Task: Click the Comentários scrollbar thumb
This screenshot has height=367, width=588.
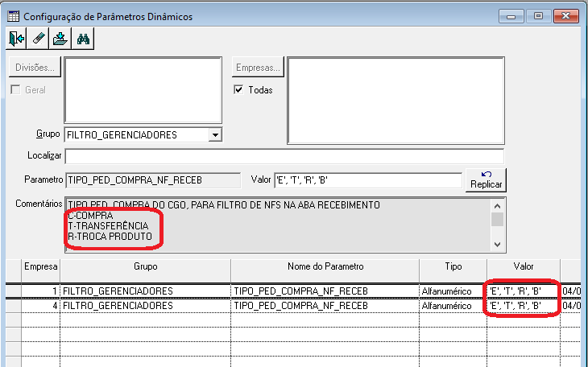Action: [x=497, y=219]
